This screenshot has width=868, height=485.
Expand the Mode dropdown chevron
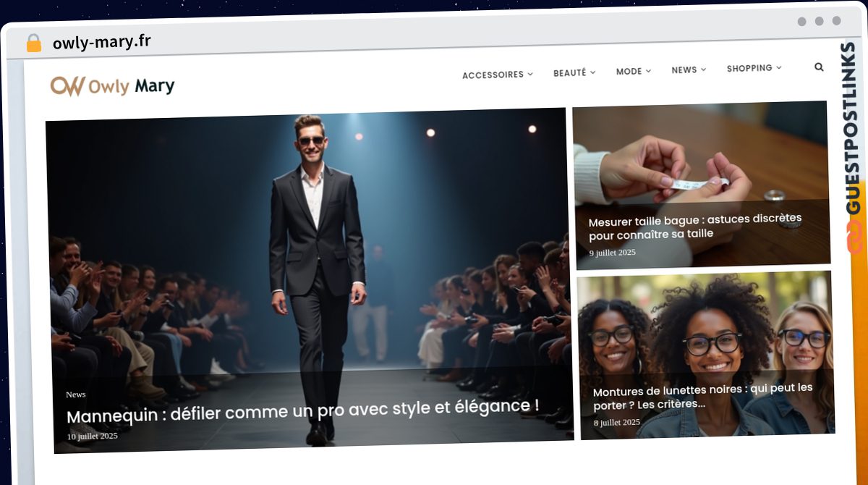(x=648, y=71)
